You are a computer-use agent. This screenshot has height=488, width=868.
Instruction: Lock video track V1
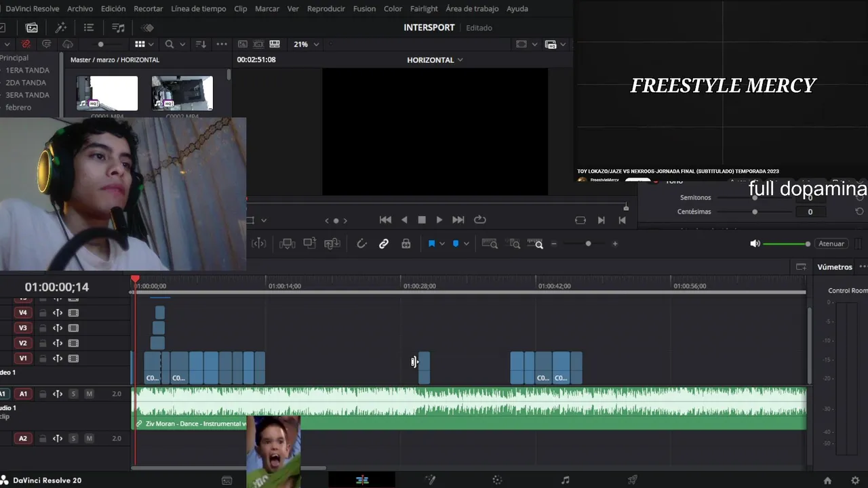coord(43,359)
